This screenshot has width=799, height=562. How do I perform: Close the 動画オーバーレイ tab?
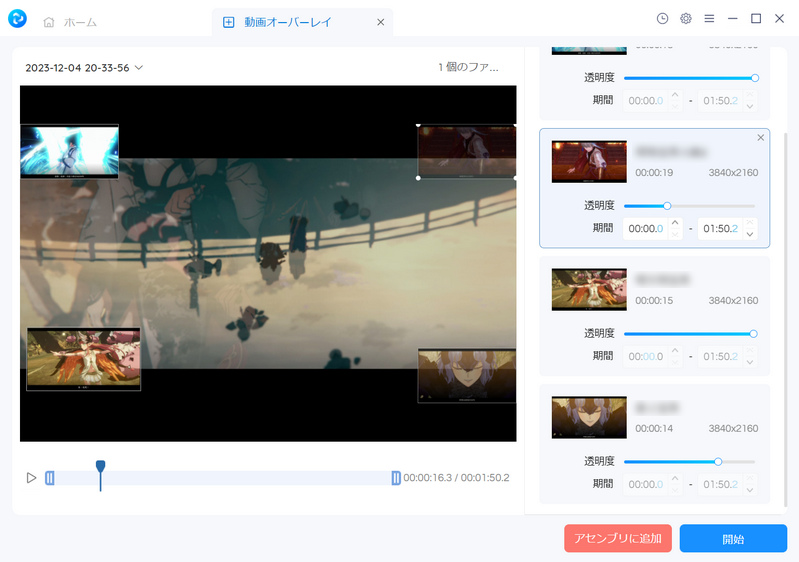click(x=381, y=22)
